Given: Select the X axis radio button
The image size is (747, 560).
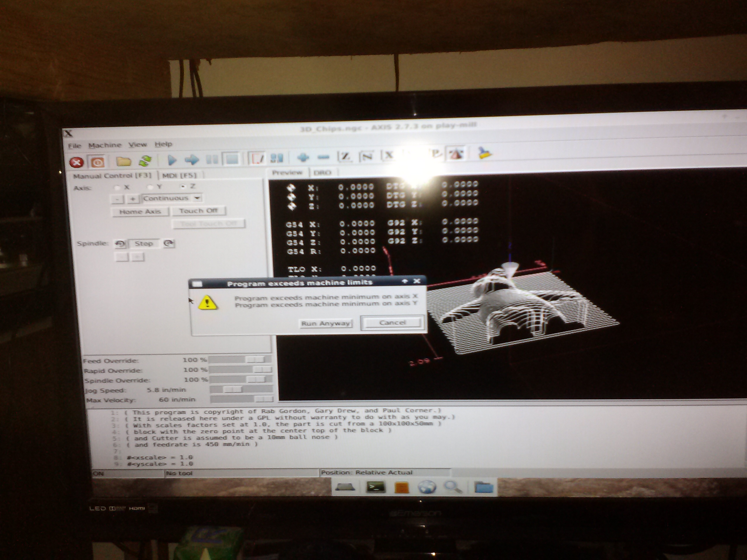Looking at the screenshot, I should [x=117, y=187].
